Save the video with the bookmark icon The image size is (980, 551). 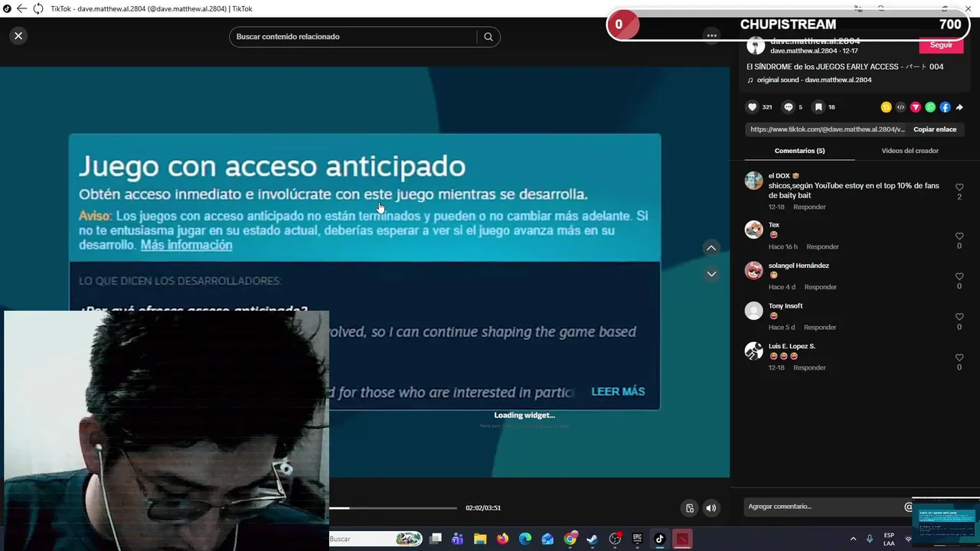pos(818,107)
